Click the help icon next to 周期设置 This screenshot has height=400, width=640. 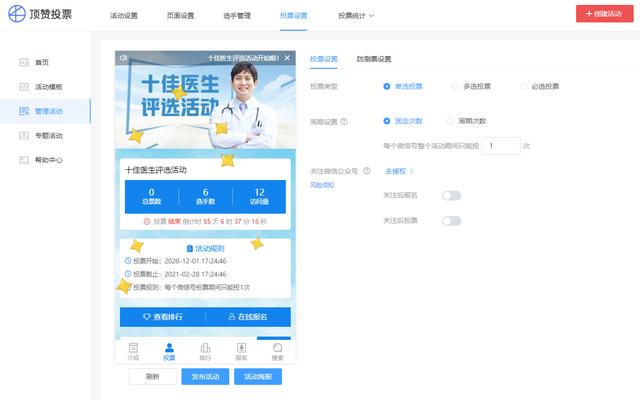point(345,121)
